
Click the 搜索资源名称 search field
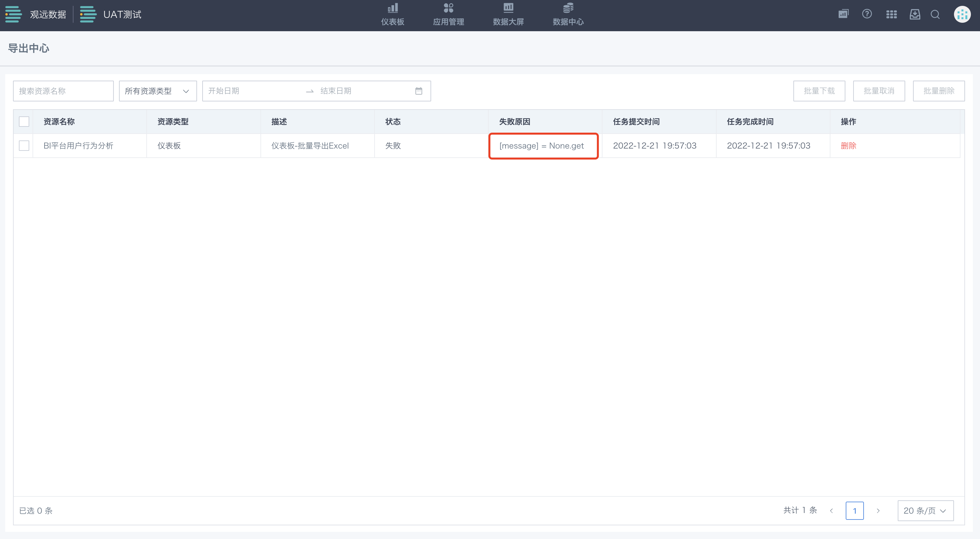point(63,91)
